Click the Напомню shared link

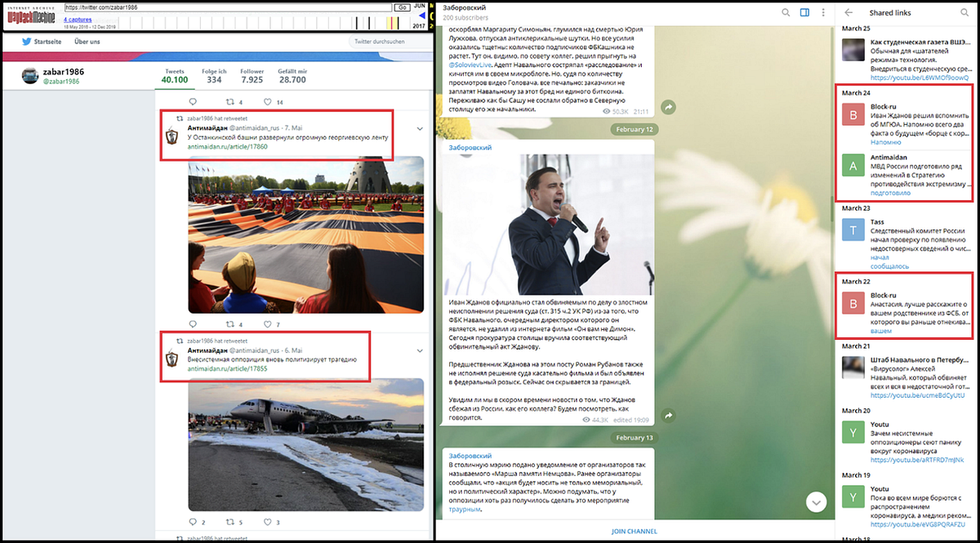coord(886,141)
